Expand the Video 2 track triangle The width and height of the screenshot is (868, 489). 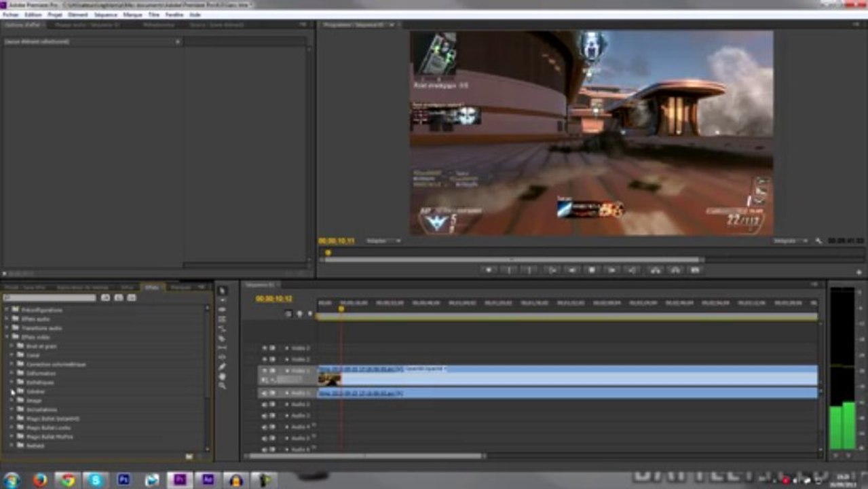[286, 359]
